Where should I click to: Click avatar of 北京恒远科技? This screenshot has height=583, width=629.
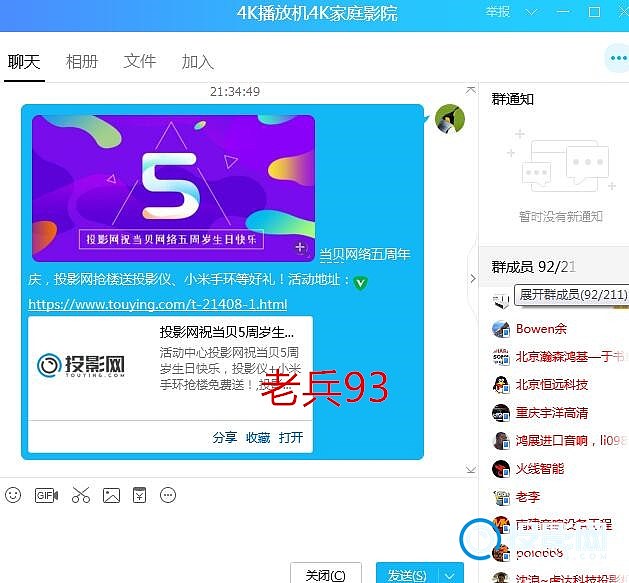[501, 385]
